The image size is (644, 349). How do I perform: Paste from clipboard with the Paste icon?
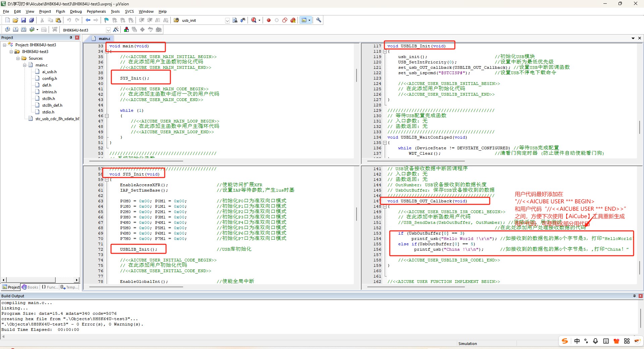pos(58,20)
